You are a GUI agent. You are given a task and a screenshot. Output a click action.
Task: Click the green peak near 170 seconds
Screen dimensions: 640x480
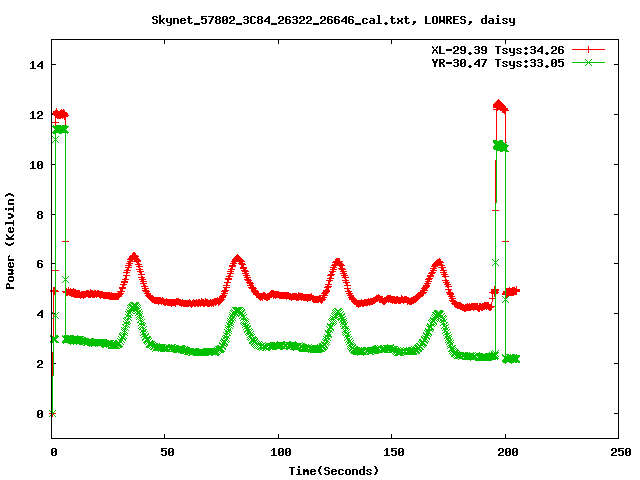coord(437,315)
